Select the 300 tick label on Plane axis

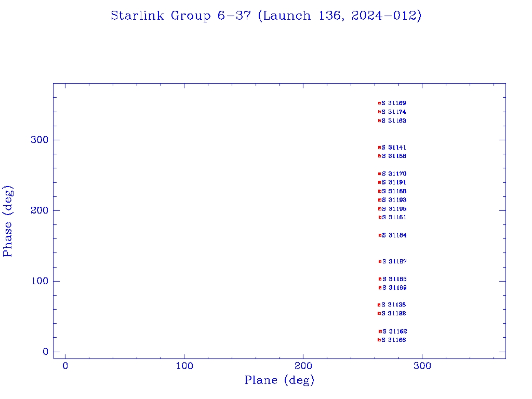(422, 366)
